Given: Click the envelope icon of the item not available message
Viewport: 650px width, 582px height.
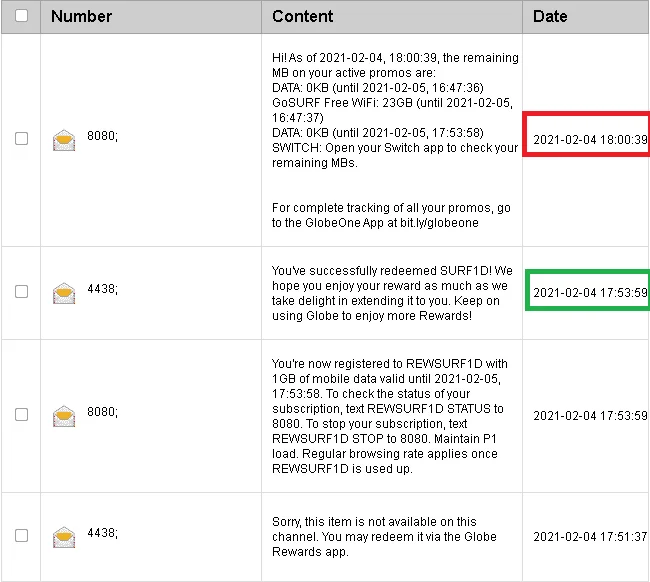Looking at the screenshot, I should (x=64, y=537).
